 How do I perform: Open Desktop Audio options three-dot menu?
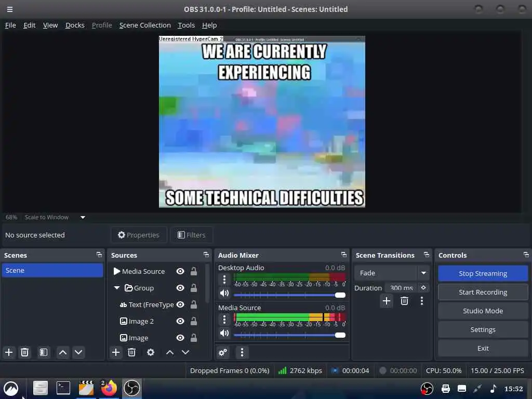[x=224, y=280]
